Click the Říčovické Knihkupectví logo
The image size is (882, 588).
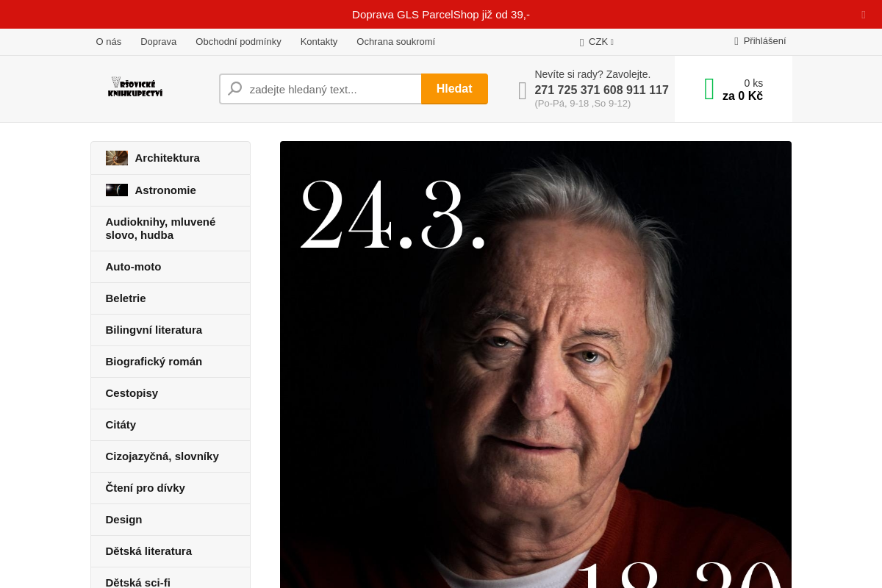coord(135,87)
